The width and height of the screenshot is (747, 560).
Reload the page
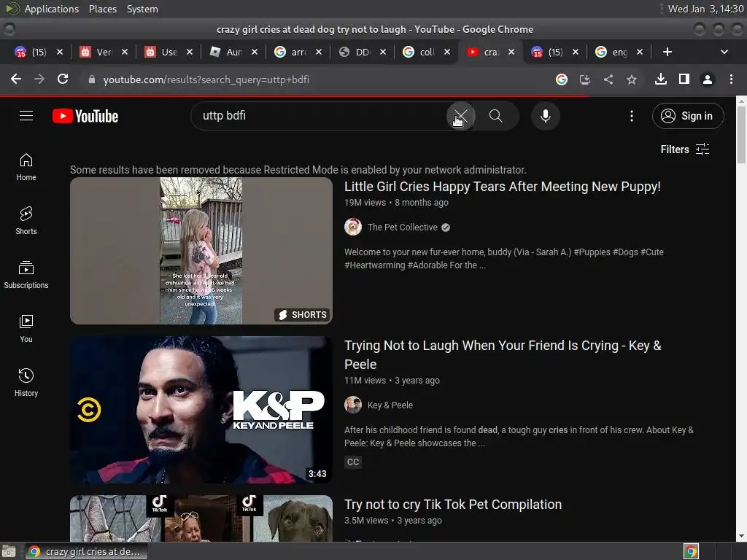[63, 79]
